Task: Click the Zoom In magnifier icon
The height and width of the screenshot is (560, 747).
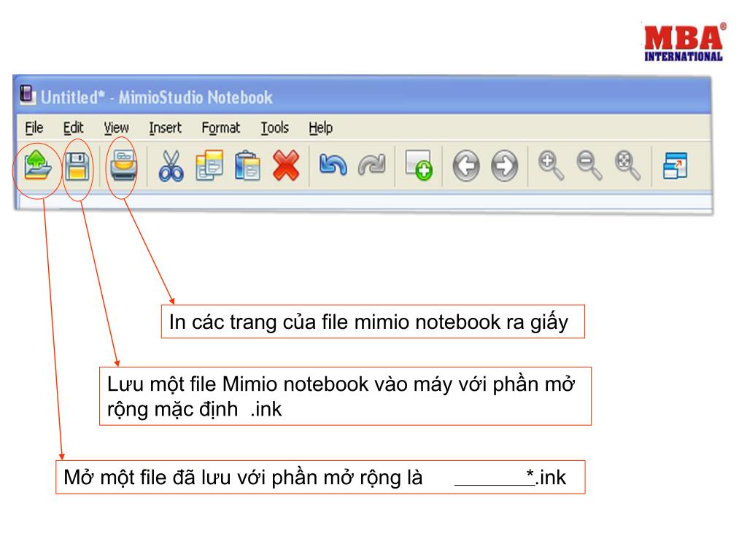Action: point(551,166)
